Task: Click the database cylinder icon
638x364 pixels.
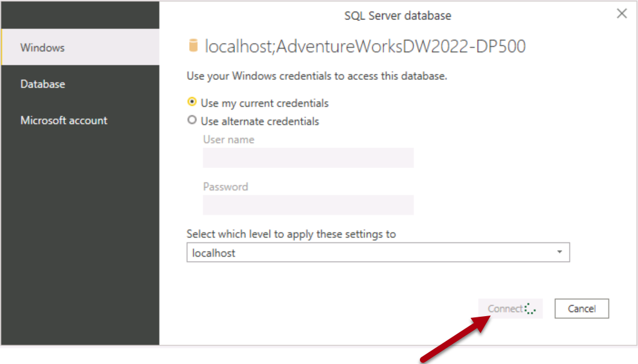Action: (x=193, y=45)
